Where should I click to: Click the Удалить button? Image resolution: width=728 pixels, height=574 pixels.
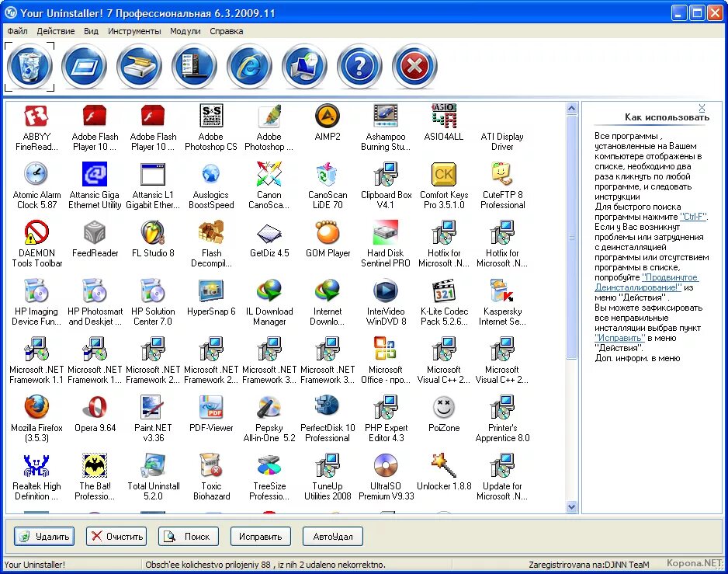[44, 537]
